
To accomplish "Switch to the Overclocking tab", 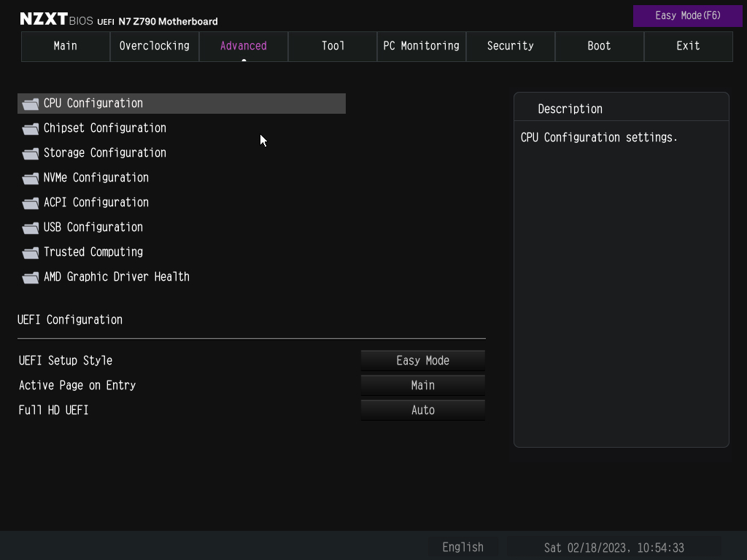I will click(x=154, y=46).
